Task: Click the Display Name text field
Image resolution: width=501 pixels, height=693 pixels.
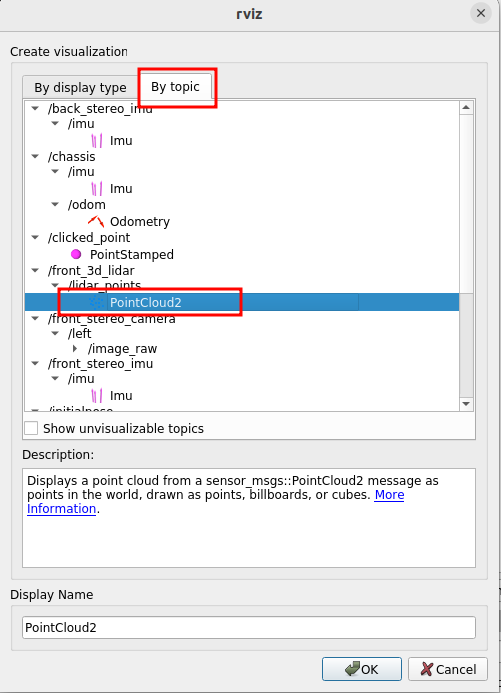Action: [249, 628]
